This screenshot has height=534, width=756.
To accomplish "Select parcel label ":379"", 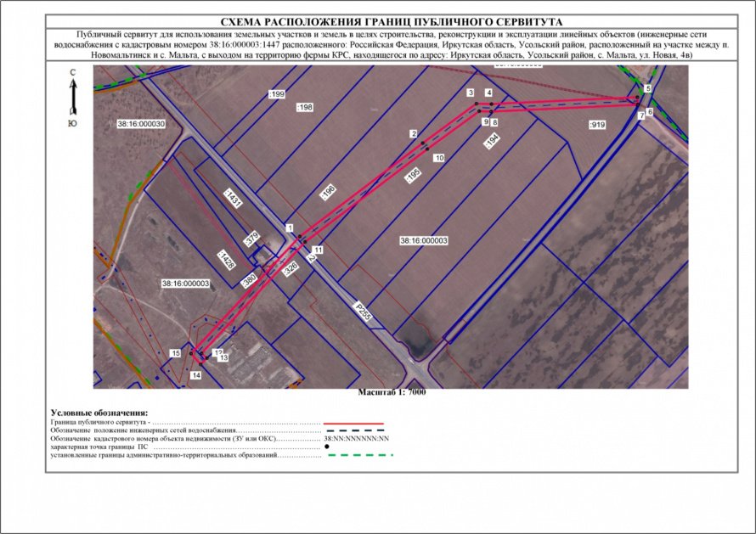I will click(x=252, y=239).
